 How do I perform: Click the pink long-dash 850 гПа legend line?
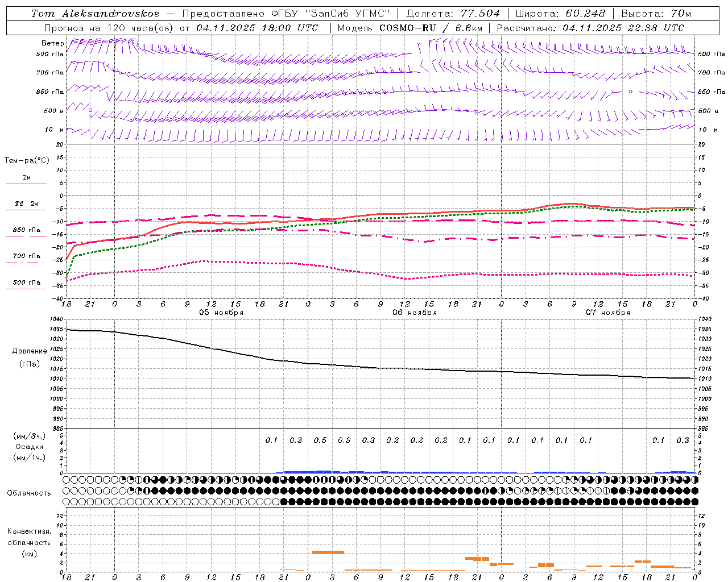click(25, 236)
